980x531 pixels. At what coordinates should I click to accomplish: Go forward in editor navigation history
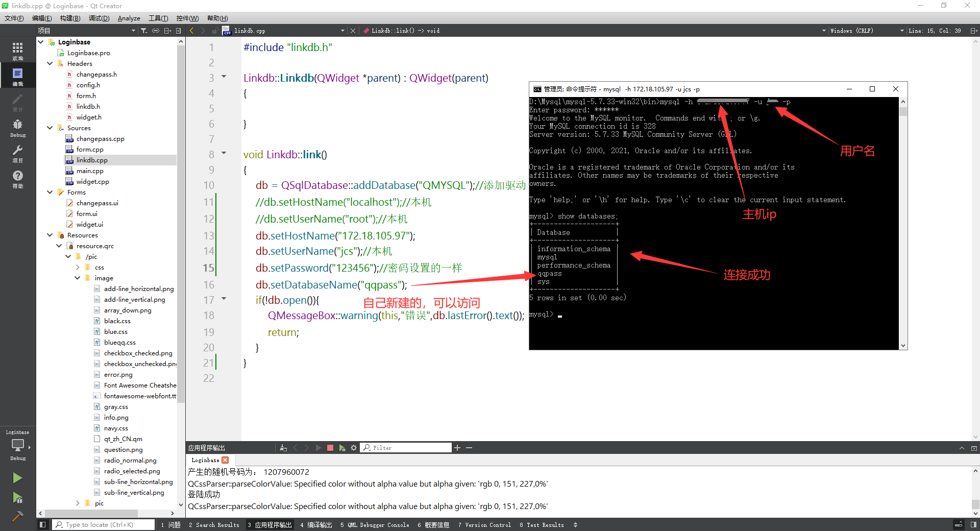coord(203,31)
